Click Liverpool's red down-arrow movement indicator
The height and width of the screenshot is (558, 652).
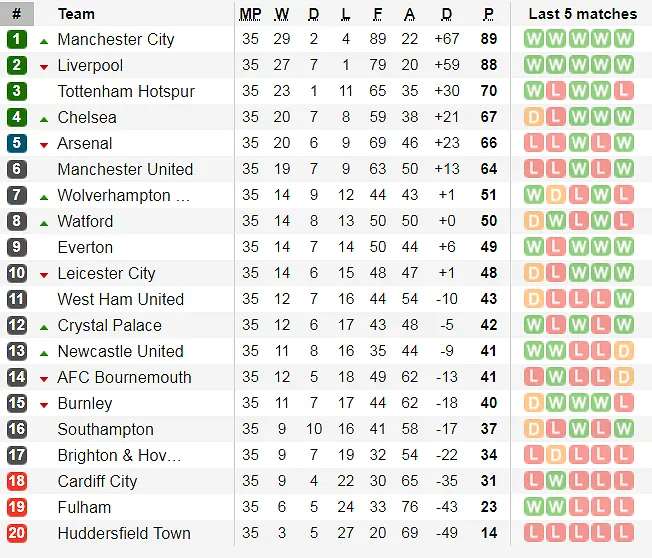[x=44, y=66]
